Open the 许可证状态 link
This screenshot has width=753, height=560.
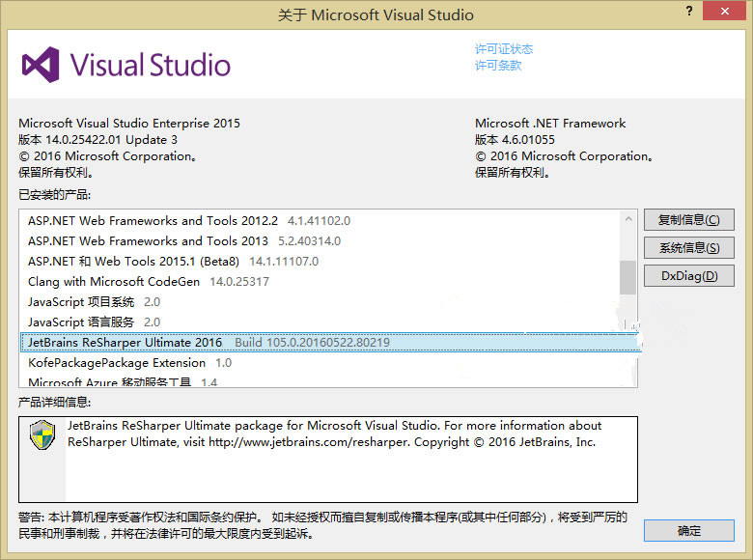(x=504, y=49)
